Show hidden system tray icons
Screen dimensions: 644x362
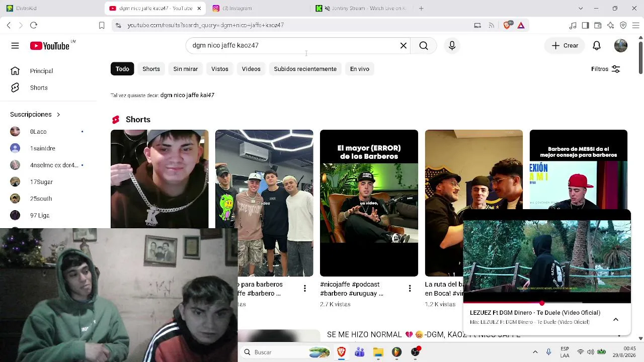click(535, 352)
